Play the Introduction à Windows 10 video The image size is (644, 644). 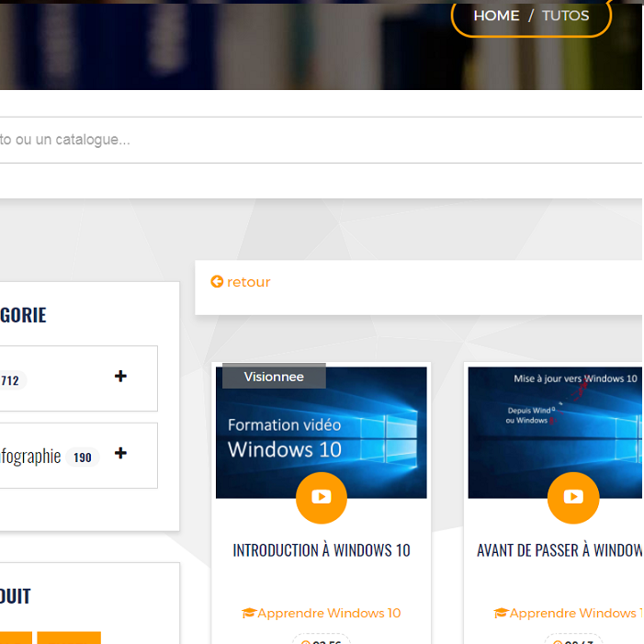[x=321, y=497]
